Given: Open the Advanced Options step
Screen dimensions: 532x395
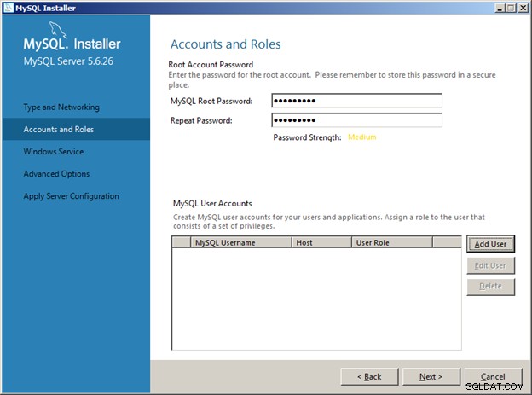Looking at the screenshot, I should click(56, 174).
